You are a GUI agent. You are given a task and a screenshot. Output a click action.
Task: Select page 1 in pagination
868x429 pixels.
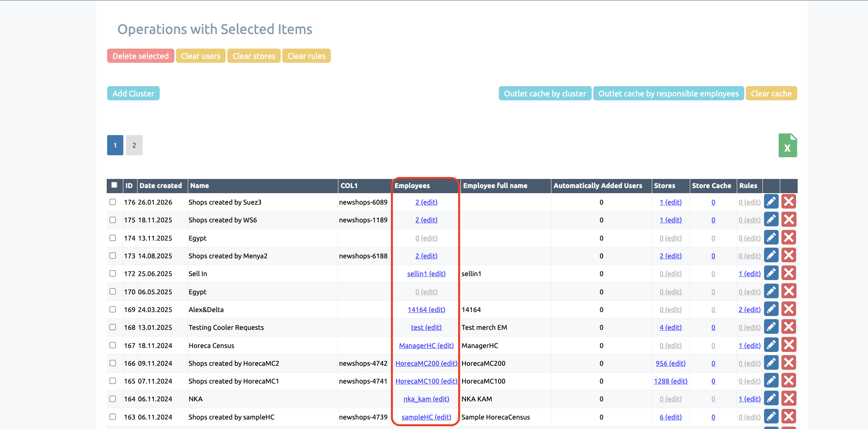pos(115,145)
